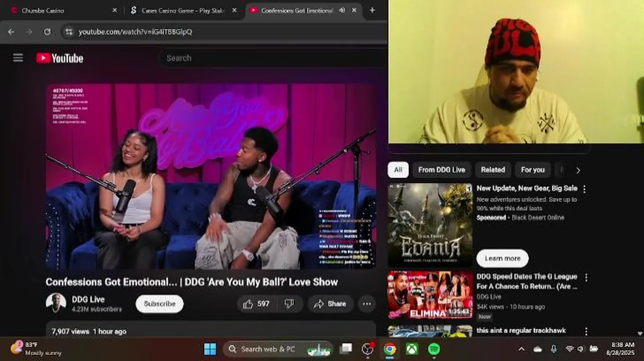Open the YouTube guide hamburger menu
The image size is (644, 361).
click(18, 58)
